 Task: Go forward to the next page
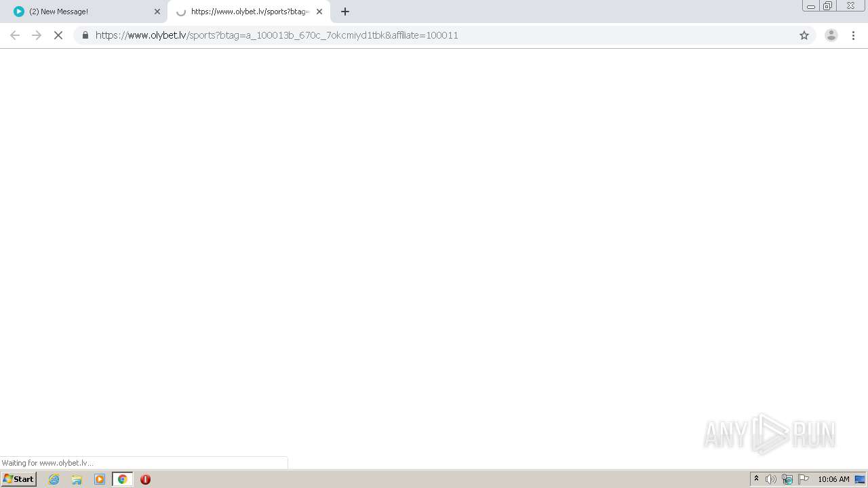coord(37,35)
